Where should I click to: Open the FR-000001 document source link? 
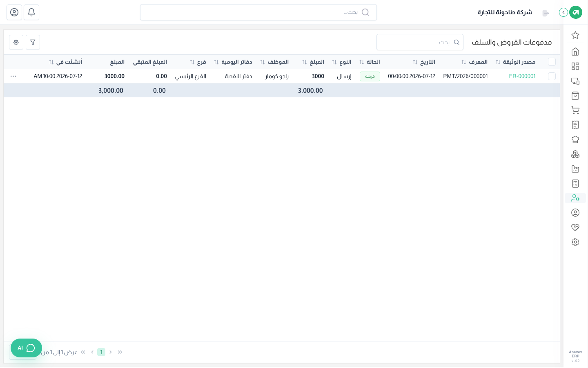click(522, 76)
